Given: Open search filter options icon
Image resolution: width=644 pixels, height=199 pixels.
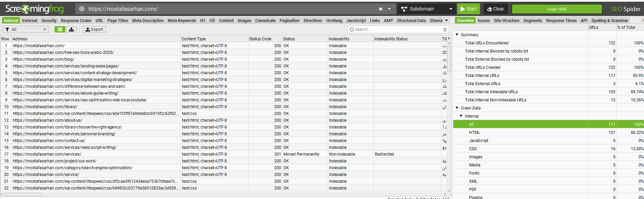Looking at the screenshot, I should (x=445, y=29).
